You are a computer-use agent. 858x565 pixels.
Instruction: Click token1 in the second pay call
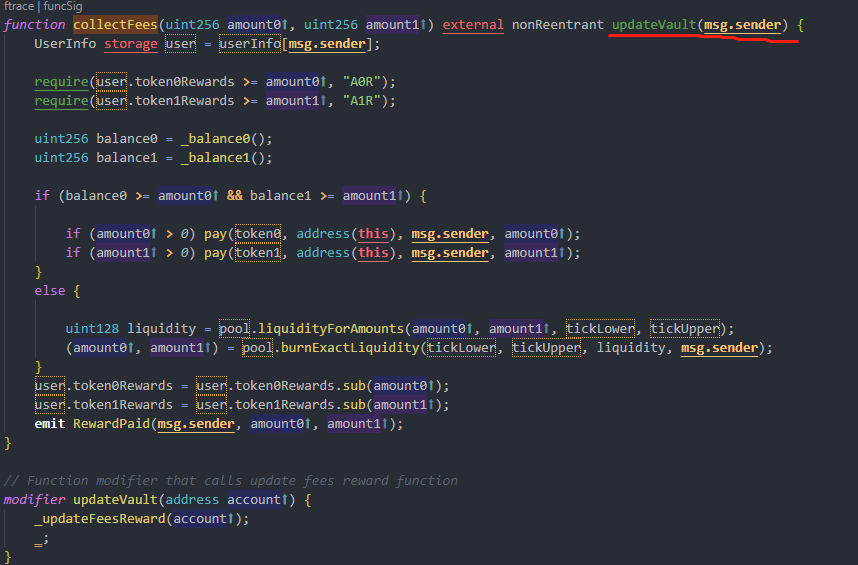(258, 253)
